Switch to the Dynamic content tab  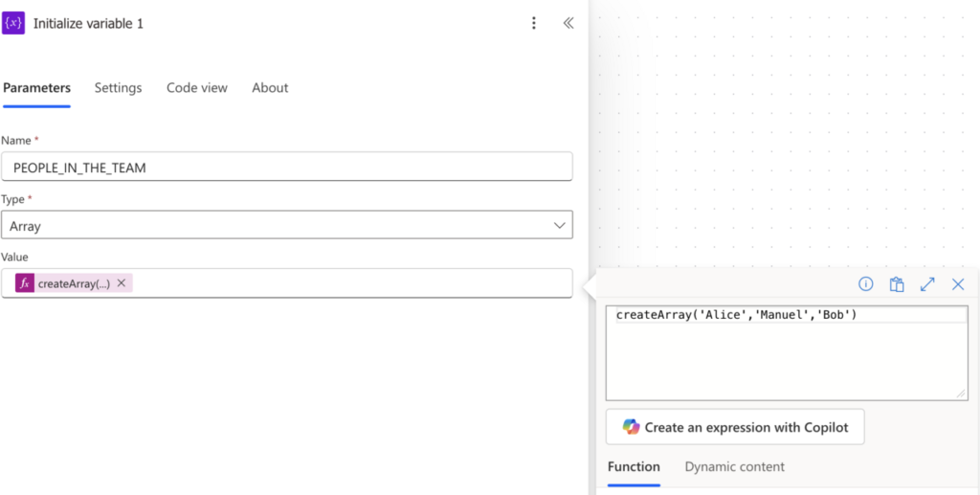point(734,467)
